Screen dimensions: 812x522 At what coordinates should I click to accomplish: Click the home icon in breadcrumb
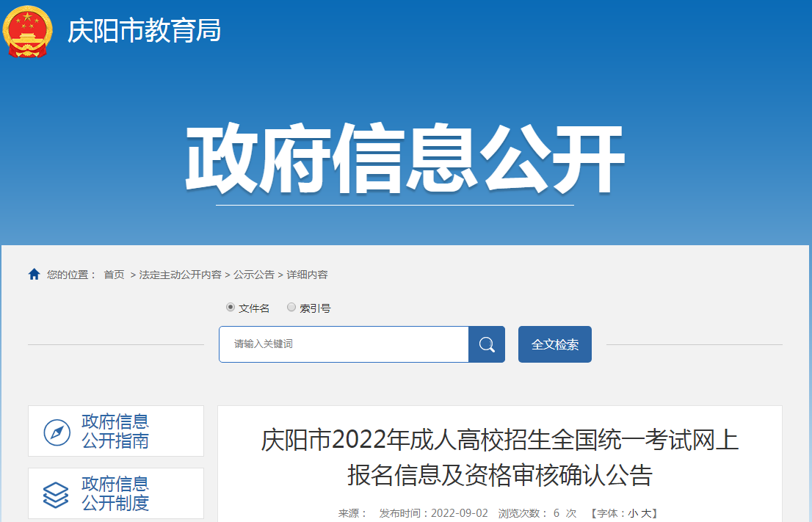point(35,275)
